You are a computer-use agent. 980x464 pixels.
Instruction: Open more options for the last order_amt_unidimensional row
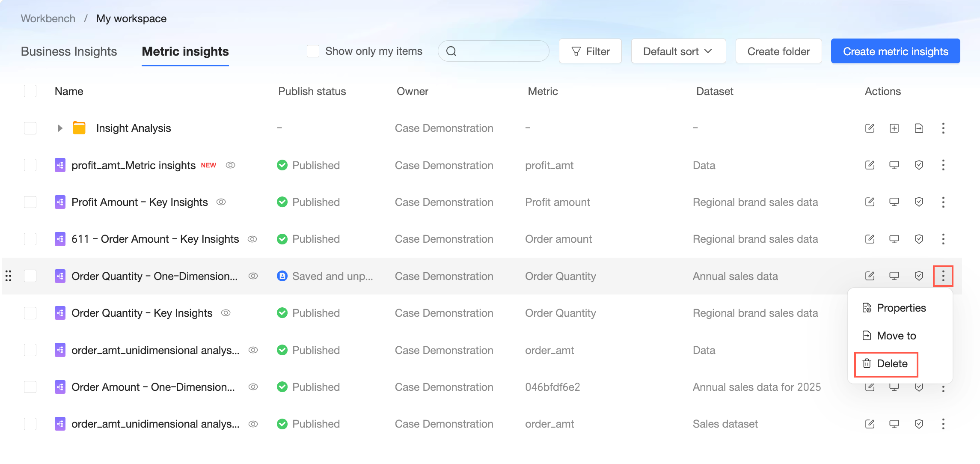(943, 424)
